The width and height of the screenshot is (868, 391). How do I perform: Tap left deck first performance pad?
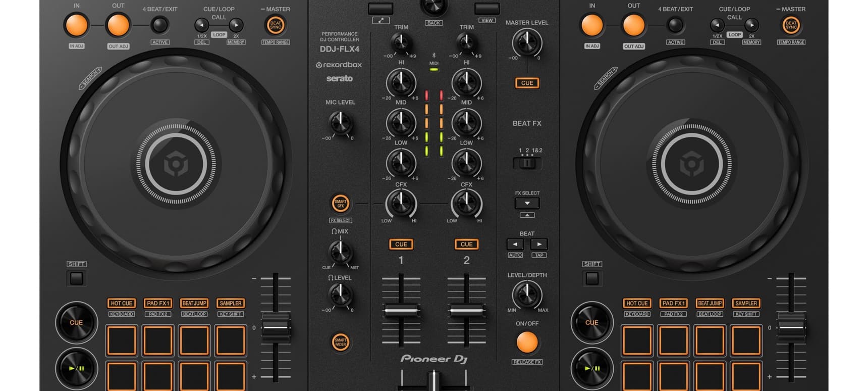121,340
